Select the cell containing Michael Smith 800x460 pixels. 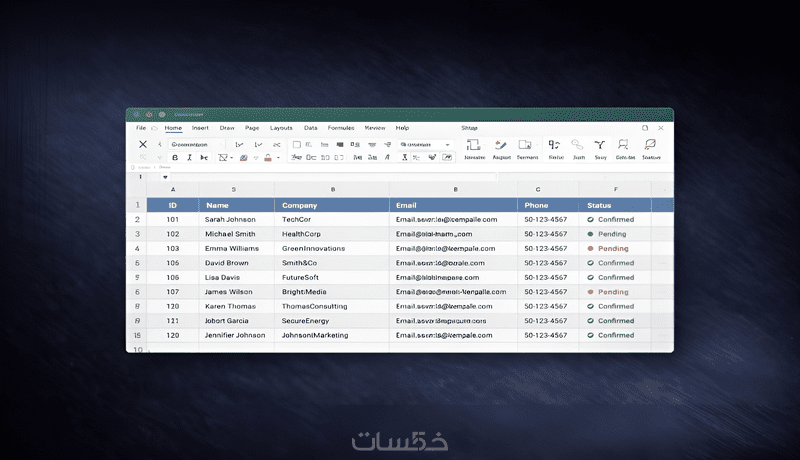237,234
